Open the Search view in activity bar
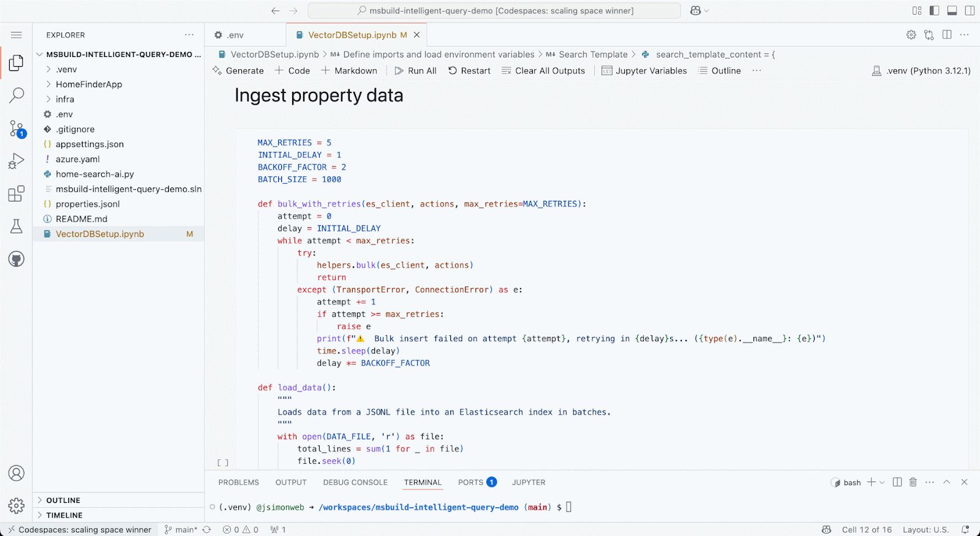Screen dimensions: 980x536 [17, 95]
